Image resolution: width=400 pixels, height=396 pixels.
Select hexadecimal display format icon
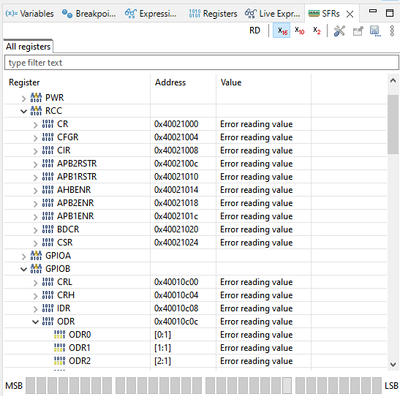click(x=282, y=31)
